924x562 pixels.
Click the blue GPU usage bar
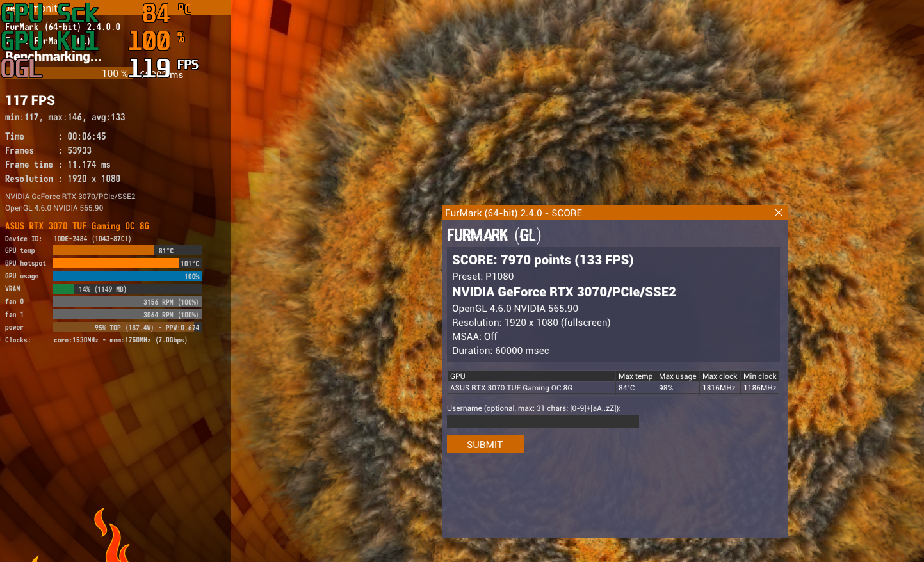pos(127,277)
